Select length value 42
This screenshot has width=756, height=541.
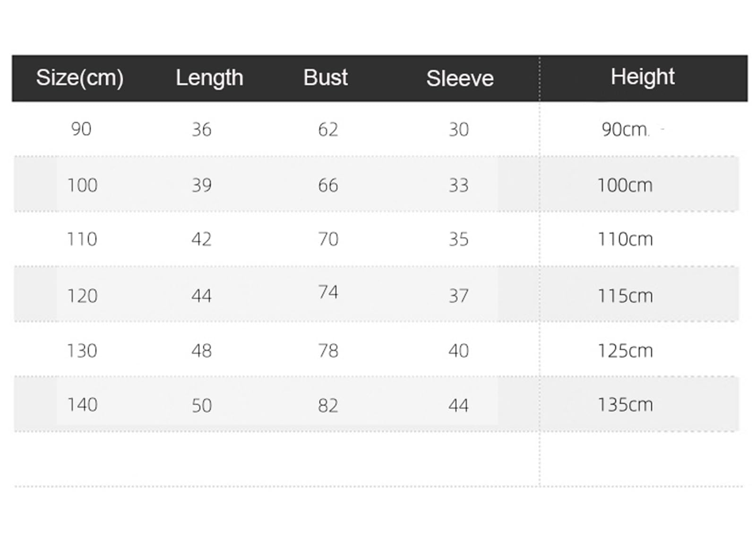pos(201,239)
